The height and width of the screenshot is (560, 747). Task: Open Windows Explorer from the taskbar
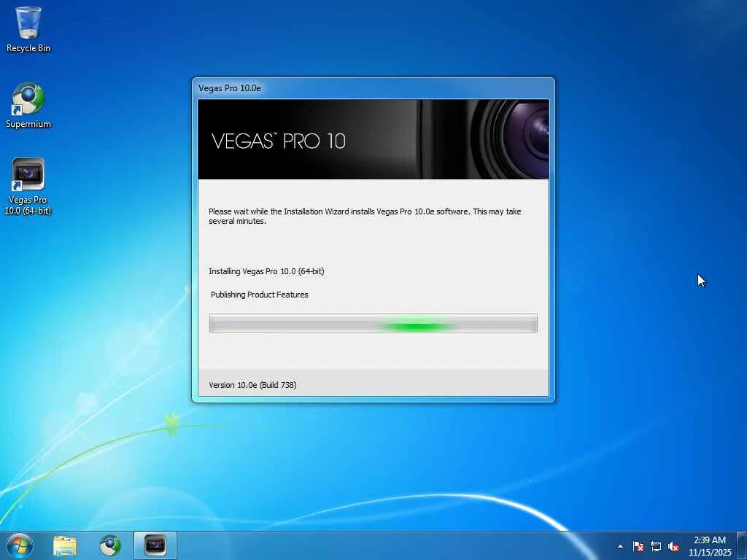pyautogui.click(x=65, y=546)
